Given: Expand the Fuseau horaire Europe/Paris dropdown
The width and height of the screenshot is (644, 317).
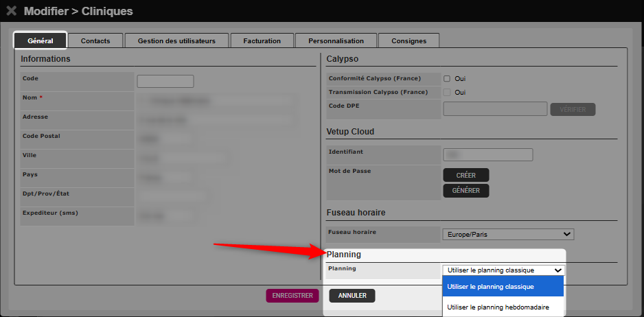Looking at the screenshot, I should click(x=508, y=234).
